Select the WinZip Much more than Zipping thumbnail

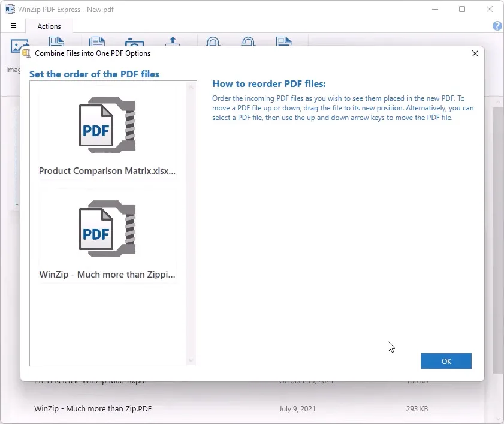107,228
